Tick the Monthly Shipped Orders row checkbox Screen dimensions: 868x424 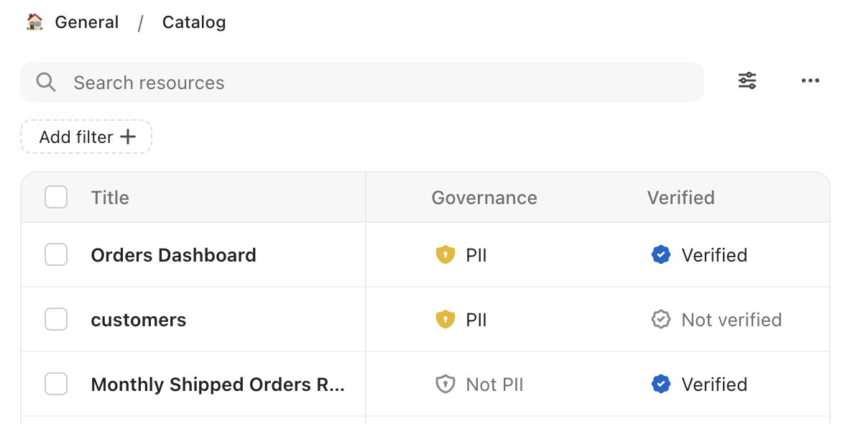click(56, 384)
